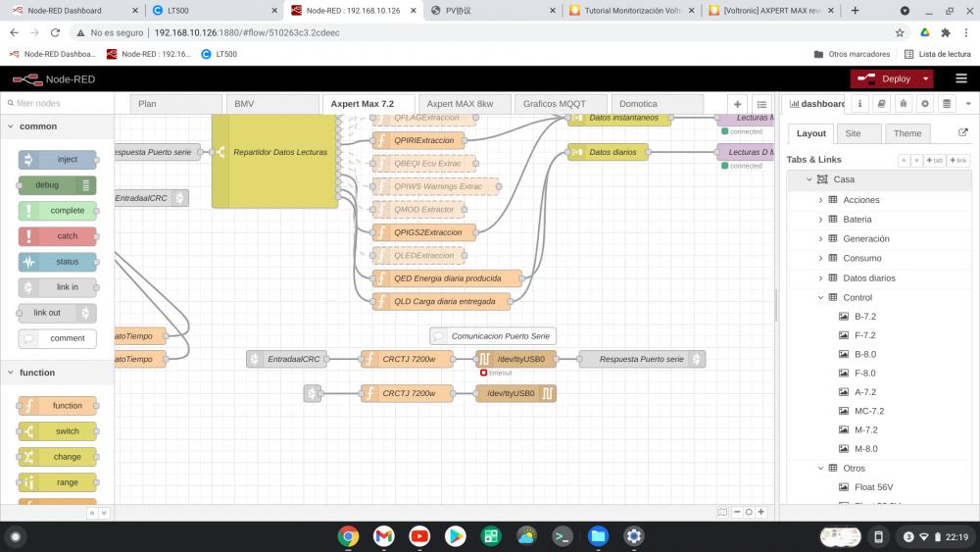980x552 pixels.
Task: Open Gmail from the shelf
Action: 384,536
